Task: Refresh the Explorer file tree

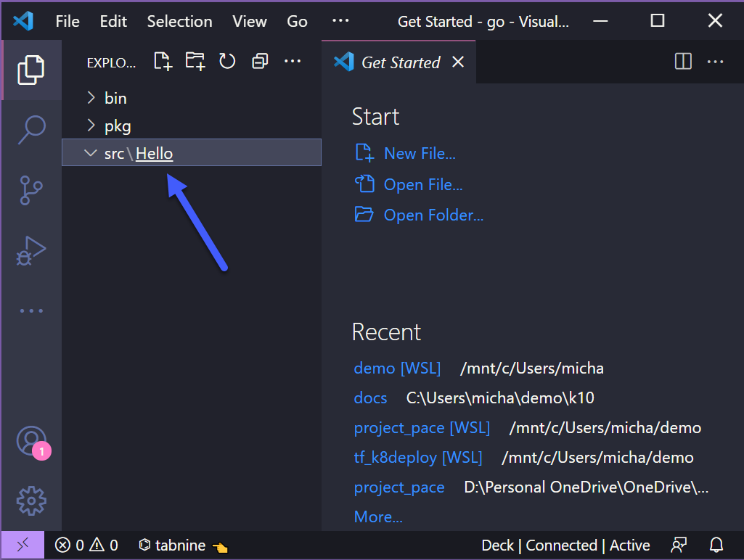Action: [x=227, y=62]
